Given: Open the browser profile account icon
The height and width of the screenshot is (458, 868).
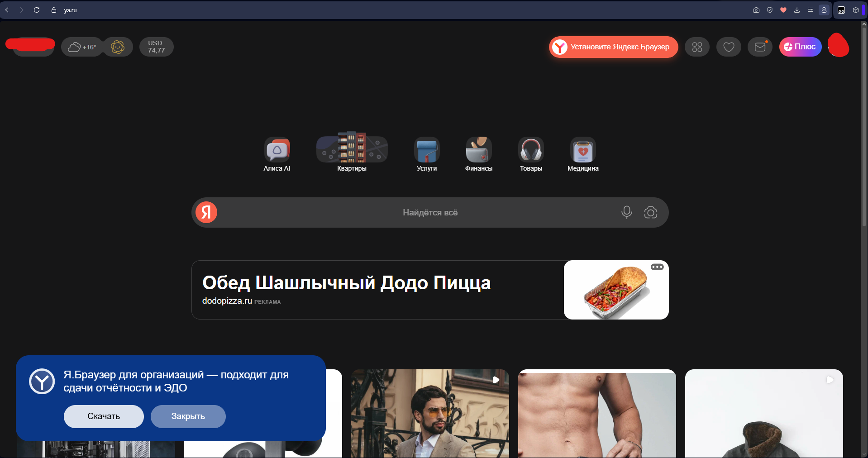Looking at the screenshot, I should (824, 10).
